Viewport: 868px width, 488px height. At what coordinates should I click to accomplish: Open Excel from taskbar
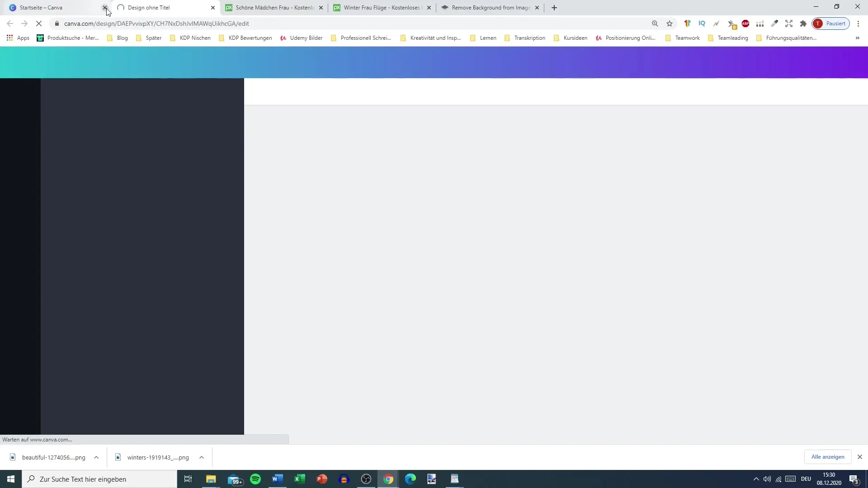pyautogui.click(x=300, y=479)
